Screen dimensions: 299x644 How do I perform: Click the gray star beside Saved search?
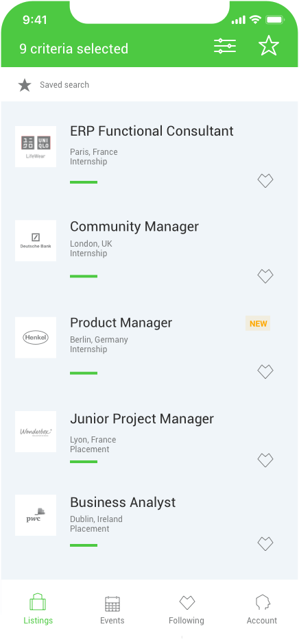(25, 85)
